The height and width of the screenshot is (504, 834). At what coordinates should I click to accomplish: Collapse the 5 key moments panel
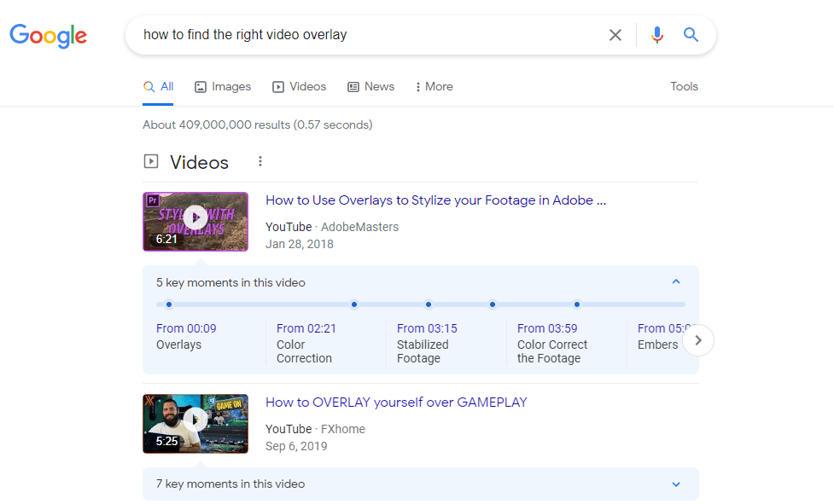tap(676, 282)
